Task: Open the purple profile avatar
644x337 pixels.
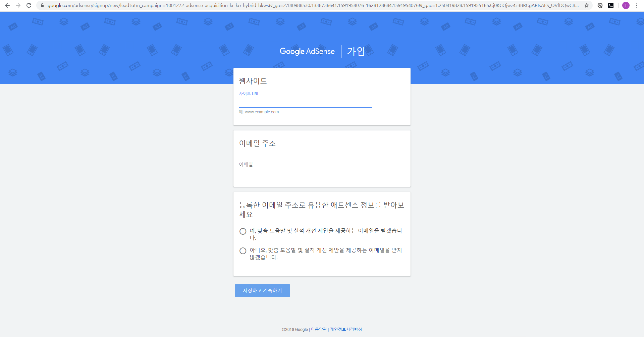Action: point(626,5)
